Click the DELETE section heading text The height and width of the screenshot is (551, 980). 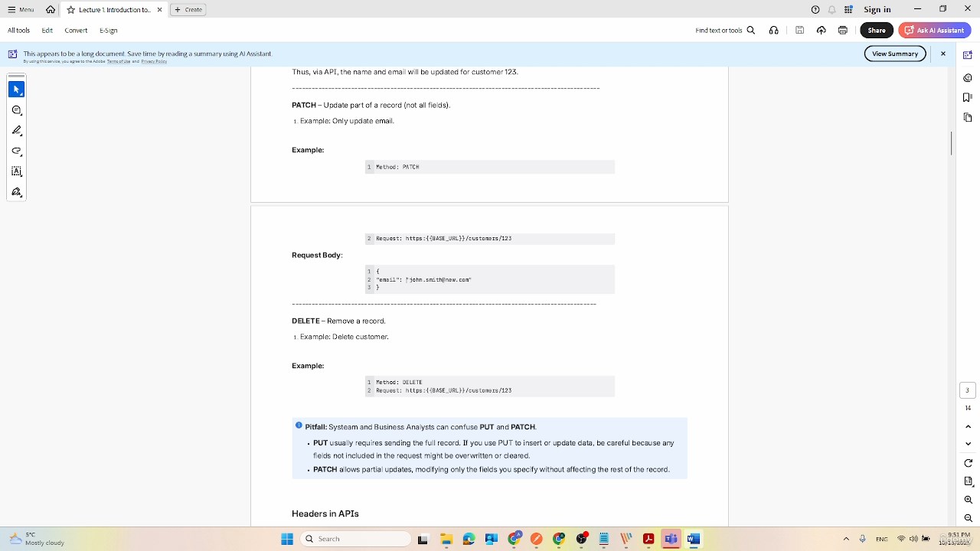305,321
